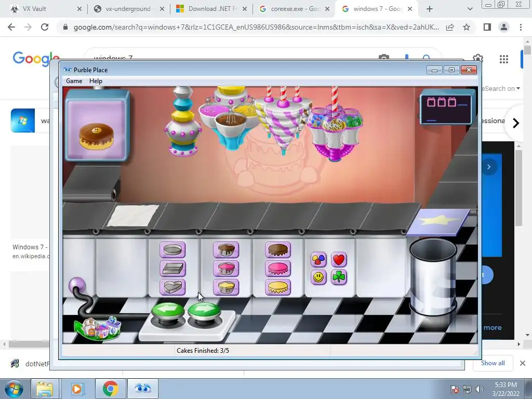Viewport: 532px width, 399px height.
Task: Reload the Chrome page
Action: pyautogui.click(x=45, y=27)
